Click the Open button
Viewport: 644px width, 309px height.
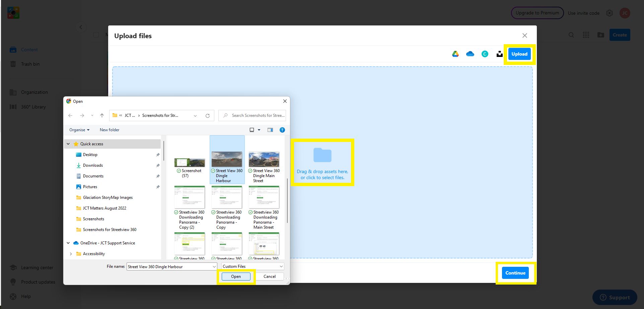(236, 277)
